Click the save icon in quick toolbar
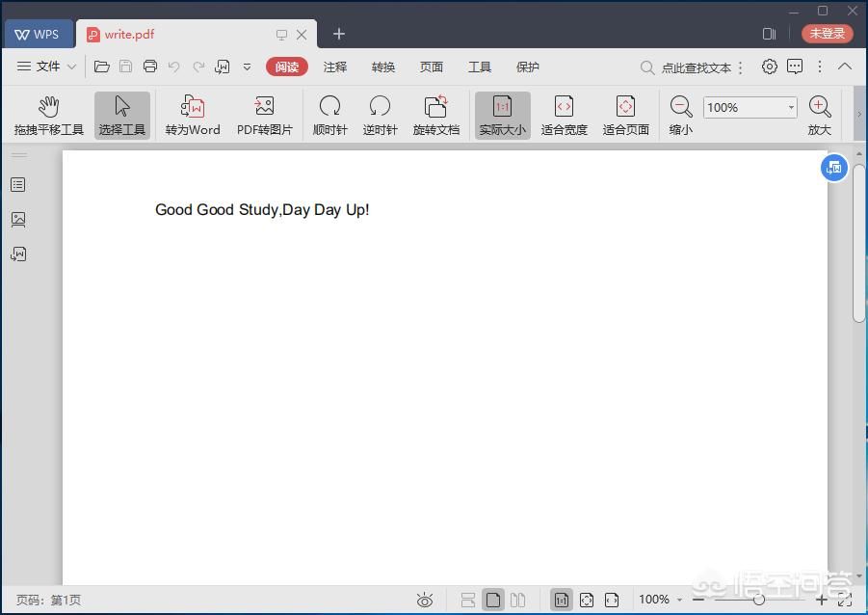The height and width of the screenshot is (615, 868). [125, 67]
